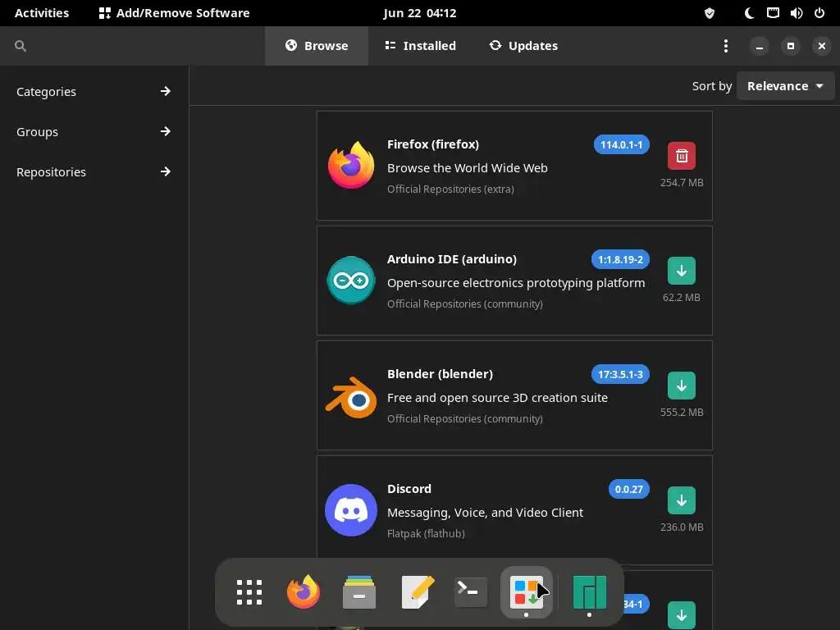Expand the Repositories sidebar row
This screenshot has height=630, width=840.
click(94, 172)
